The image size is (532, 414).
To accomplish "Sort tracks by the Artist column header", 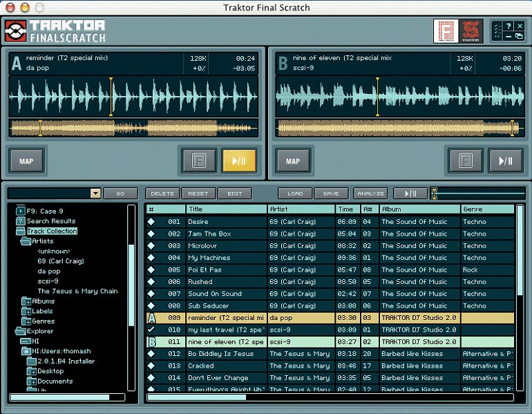I will pyautogui.click(x=301, y=209).
